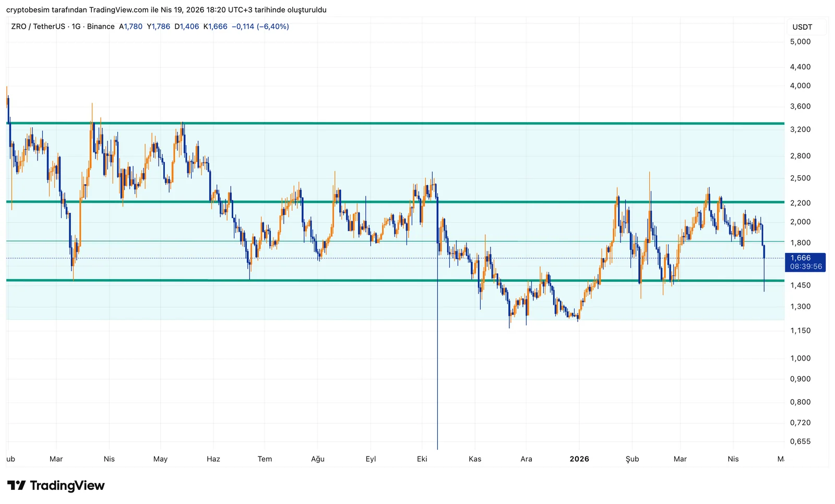Click the Eki month label on time axis
This screenshot has width=835, height=504.
(422, 459)
